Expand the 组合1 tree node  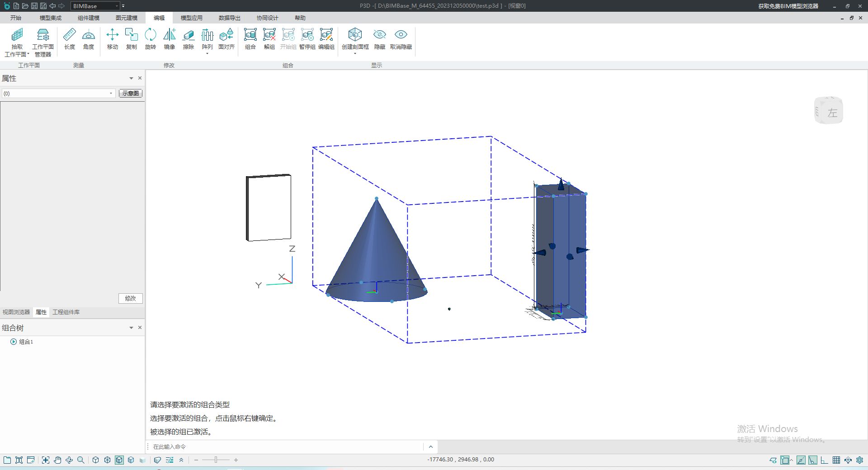14,342
